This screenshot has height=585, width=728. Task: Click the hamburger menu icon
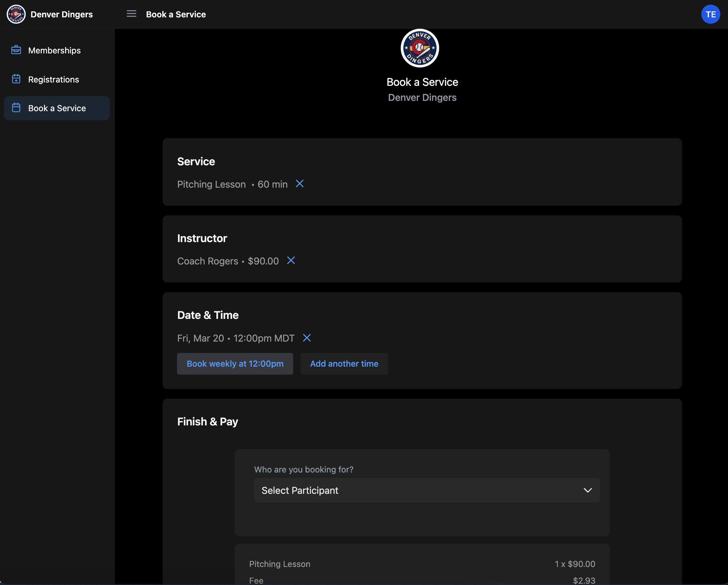pos(131,14)
